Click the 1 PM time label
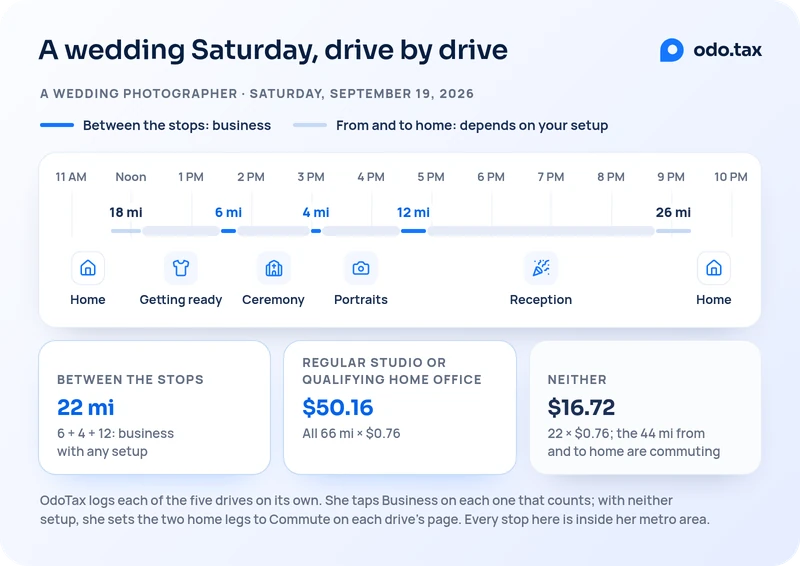The width and height of the screenshot is (800, 566). coord(191,177)
